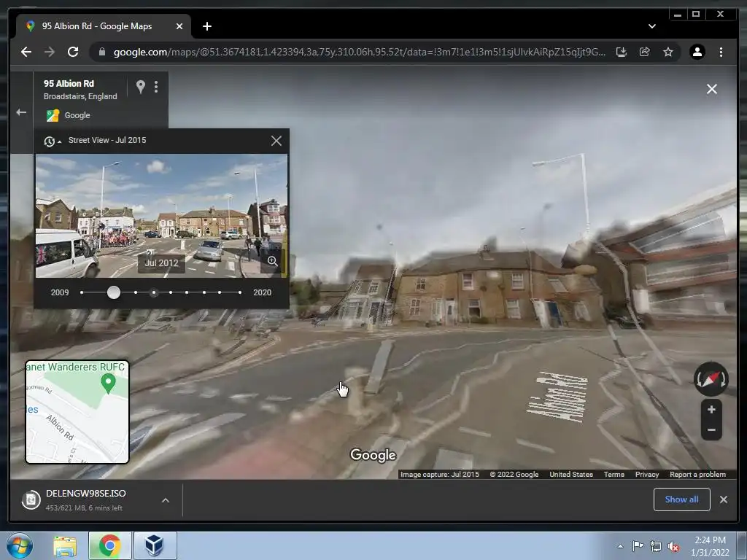Viewport: 747px width, 560px height.
Task: Click the browser back arrow
Action: coord(26,52)
